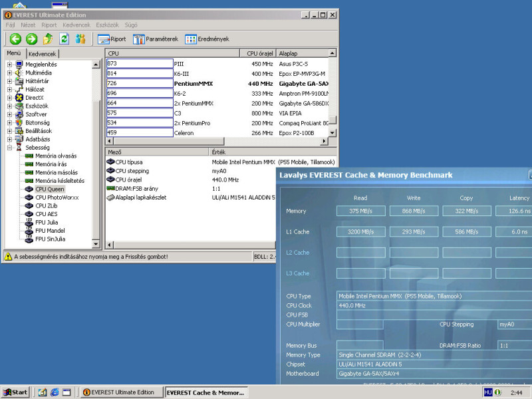
Task: Open the Riport toolbar button
Action: coord(112,39)
